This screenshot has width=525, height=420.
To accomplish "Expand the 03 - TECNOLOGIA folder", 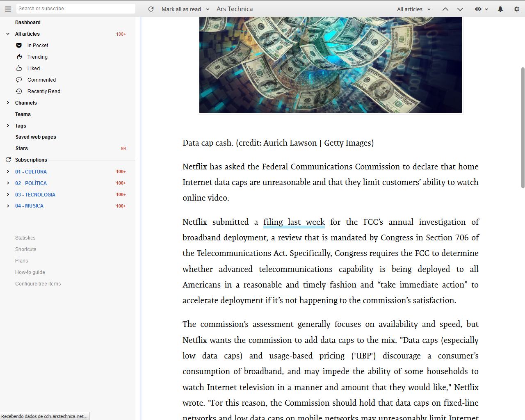I will (x=8, y=195).
